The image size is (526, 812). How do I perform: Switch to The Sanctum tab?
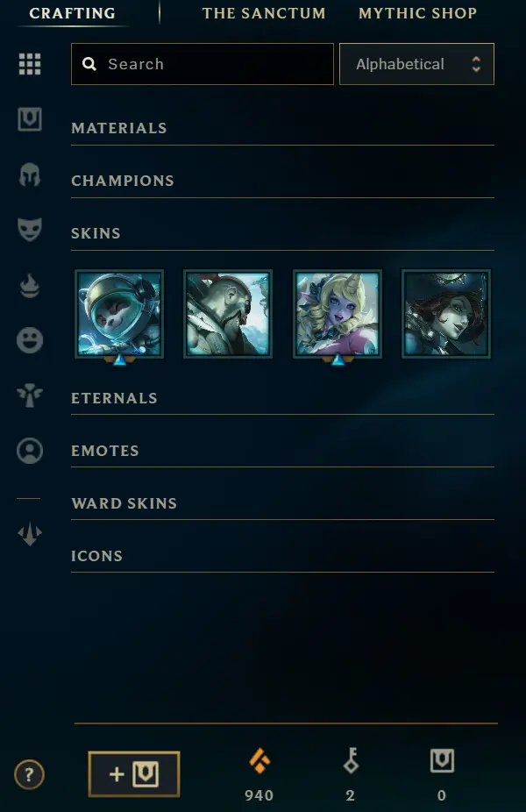[264, 13]
